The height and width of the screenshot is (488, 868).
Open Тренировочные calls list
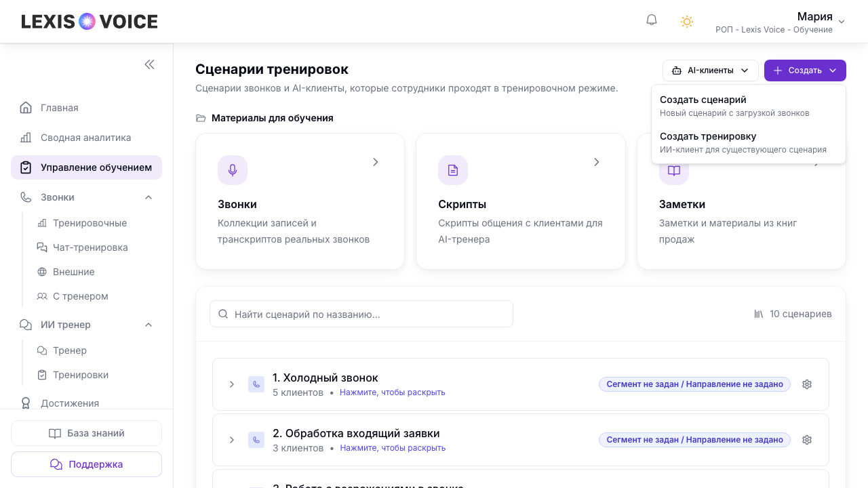tap(90, 223)
